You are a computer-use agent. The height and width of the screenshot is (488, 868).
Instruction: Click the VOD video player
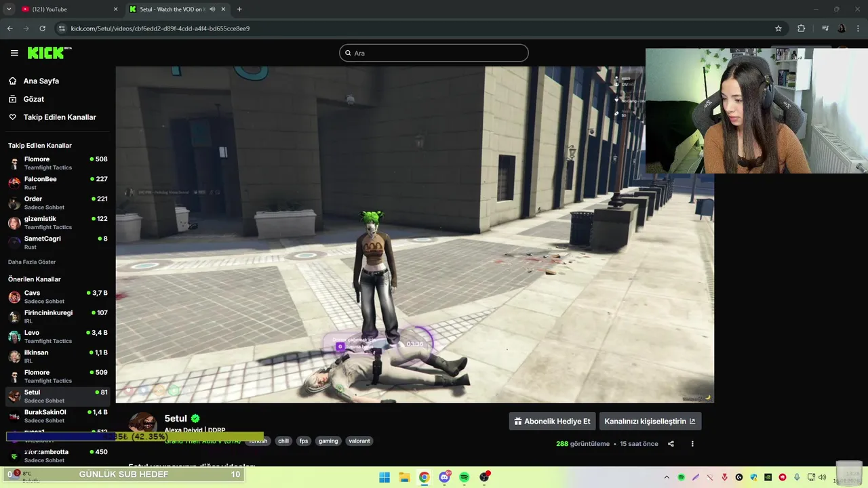pyautogui.click(x=414, y=235)
